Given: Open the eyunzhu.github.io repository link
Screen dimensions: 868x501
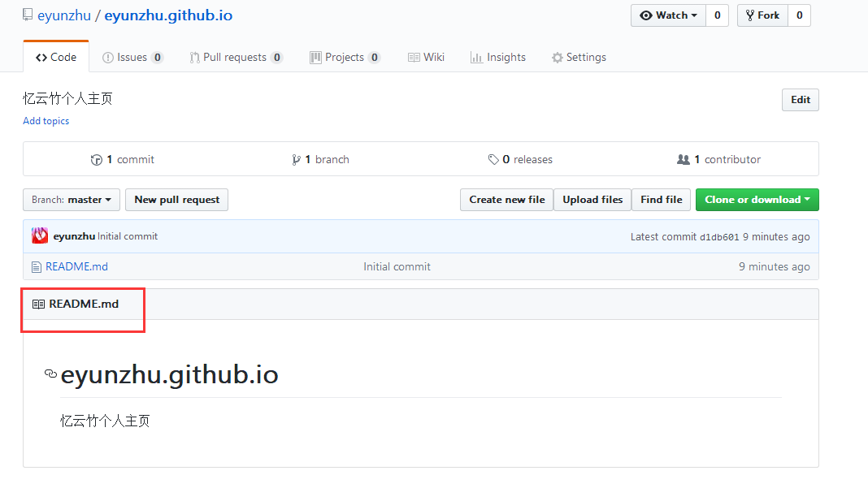Looking at the screenshot, I should pos(168,15).
